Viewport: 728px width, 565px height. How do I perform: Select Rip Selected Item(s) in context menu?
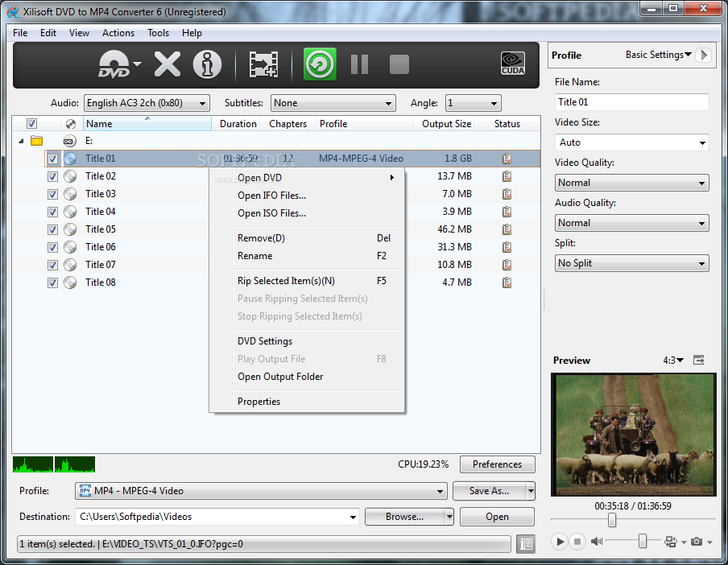click(x=308, y=281)
